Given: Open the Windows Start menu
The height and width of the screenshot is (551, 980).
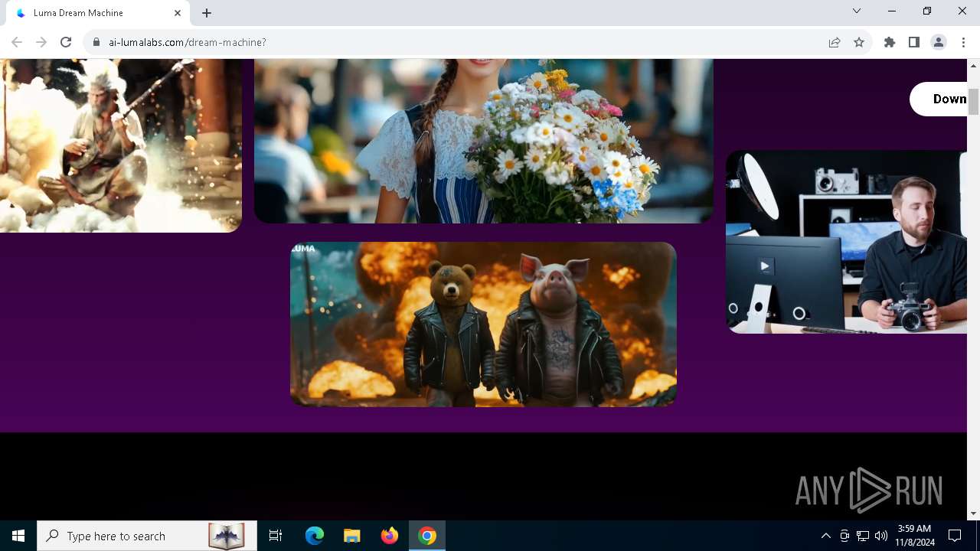Looking at the screenshot, I should 18,536.
